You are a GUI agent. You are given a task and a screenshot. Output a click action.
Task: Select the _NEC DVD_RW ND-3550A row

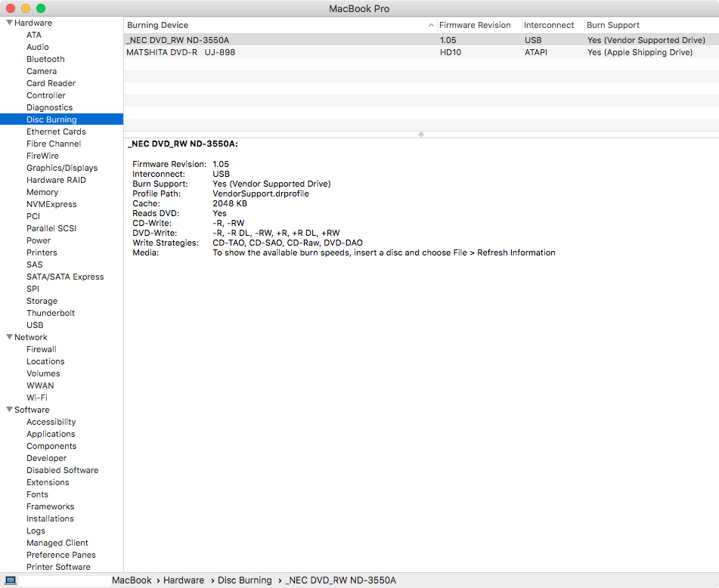click(421, 40)
